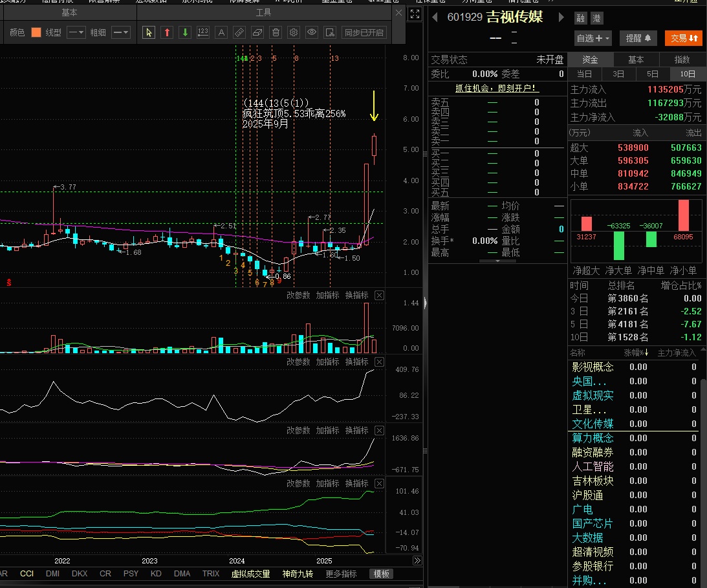Go to previous stock arrow
This screenshot has width=707, height=588.
(x=435, y=17)
